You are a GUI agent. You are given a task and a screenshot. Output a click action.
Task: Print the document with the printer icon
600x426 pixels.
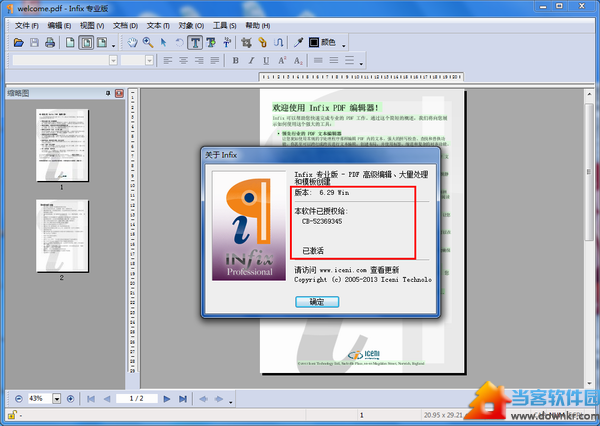(50, 42)
